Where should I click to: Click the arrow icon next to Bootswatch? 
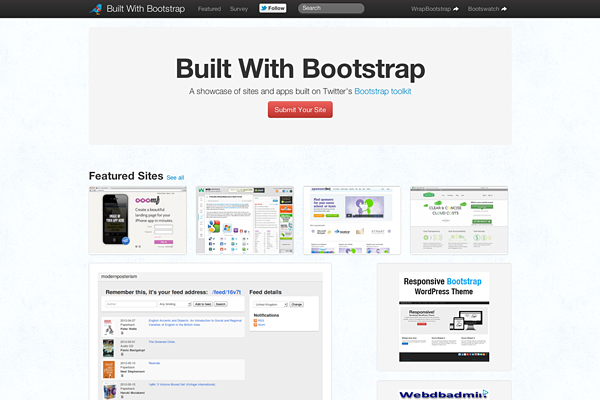(504, 9)
